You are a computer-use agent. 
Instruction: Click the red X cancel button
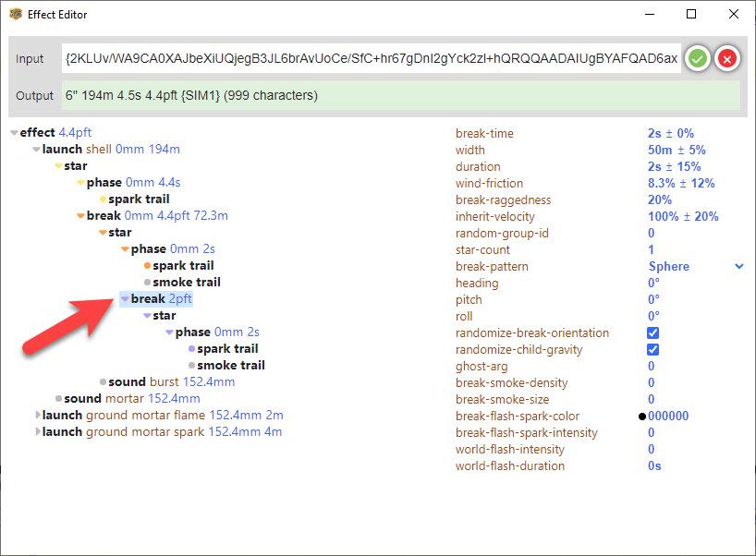tap(727, 59)
